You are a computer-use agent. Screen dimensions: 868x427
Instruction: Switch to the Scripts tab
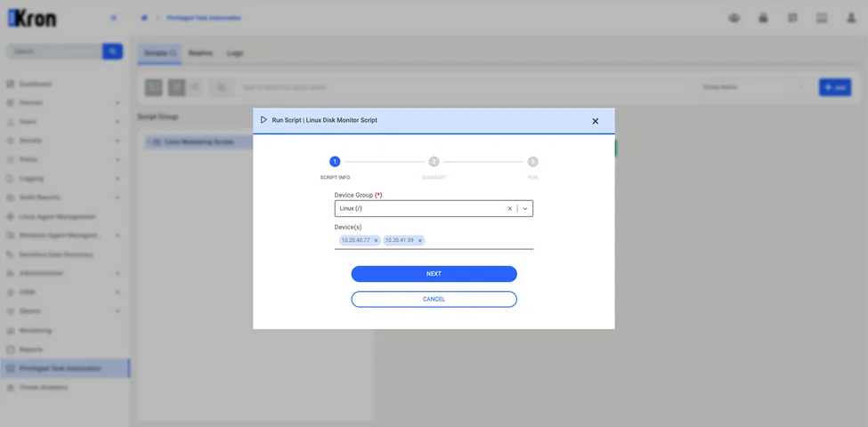(x=159, y=53)
